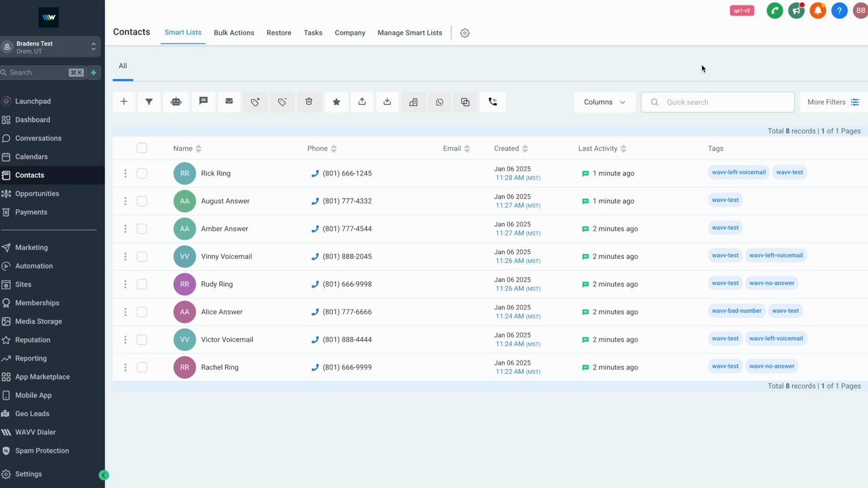Screen dimensions: 868x488
Task: Click the WhatsApp toolbar icon
Action: coord(439,102)
